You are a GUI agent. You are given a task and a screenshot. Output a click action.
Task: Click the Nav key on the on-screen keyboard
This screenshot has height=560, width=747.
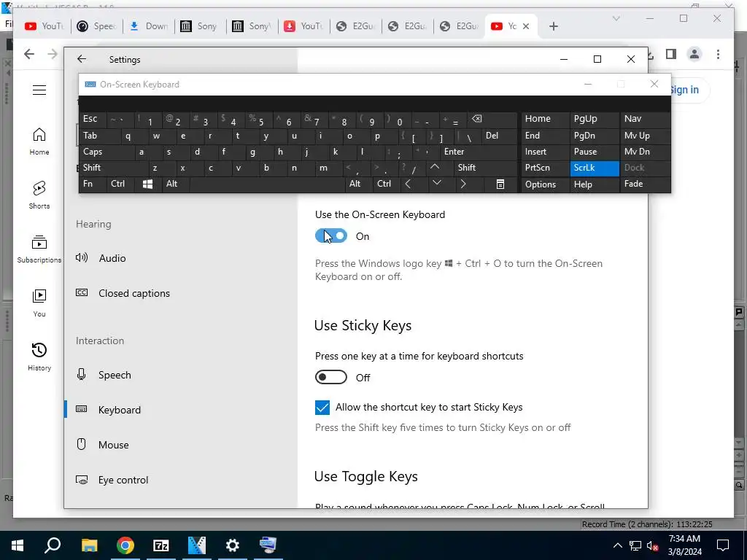click(x=645, y=119)
